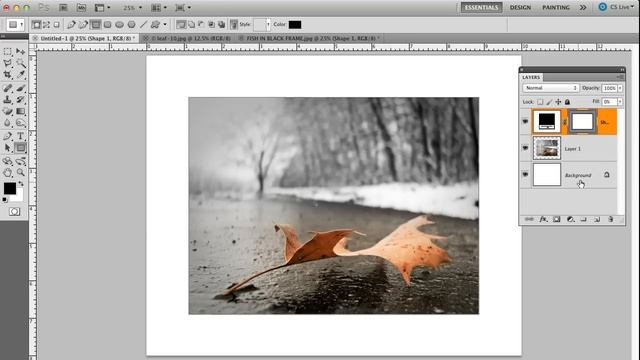Select the Lasso tool
The height and width of the screenshot is (360, 640).
click(x=8, y=63)
